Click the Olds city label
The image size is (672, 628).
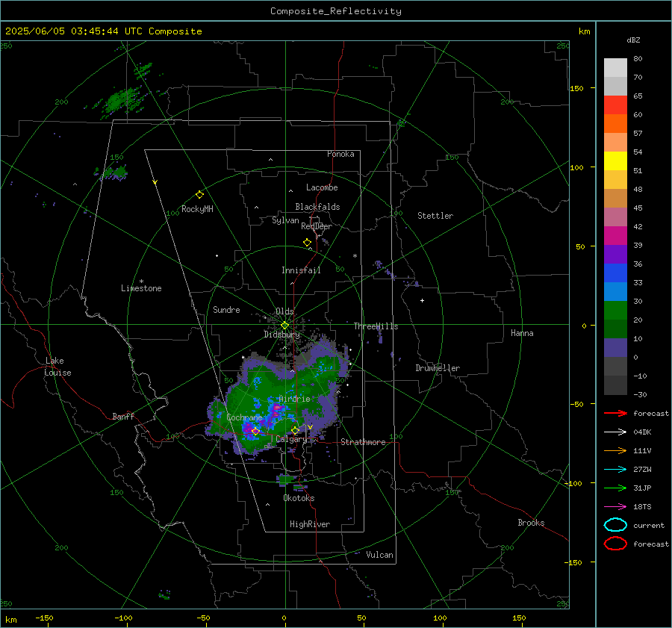(x=284, y=311)
